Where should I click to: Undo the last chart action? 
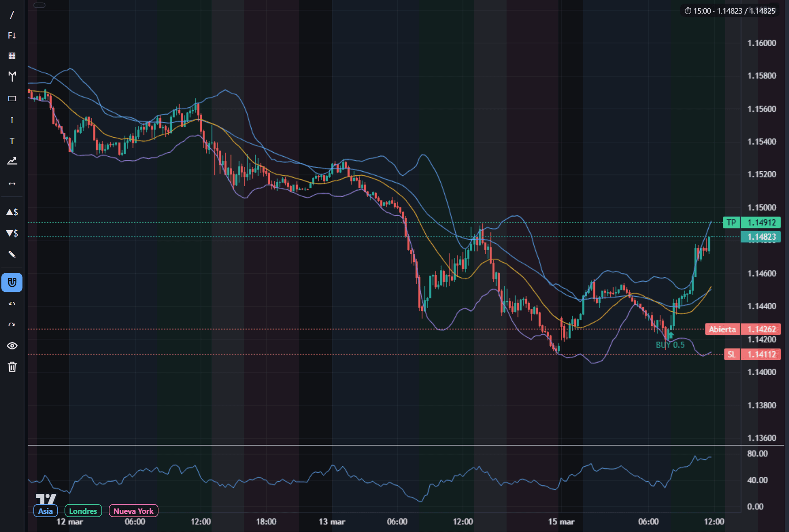click(x=12, y=304)
